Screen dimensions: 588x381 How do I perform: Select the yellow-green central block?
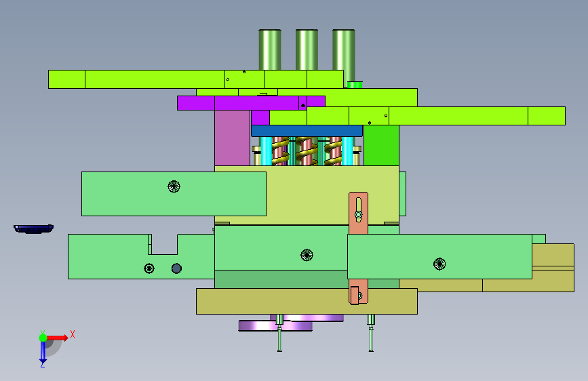coord(307,195)
